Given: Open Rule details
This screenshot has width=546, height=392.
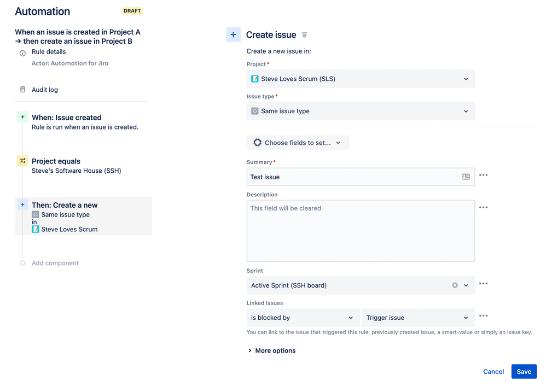Looking at the screenshot, I should point(49,52).
